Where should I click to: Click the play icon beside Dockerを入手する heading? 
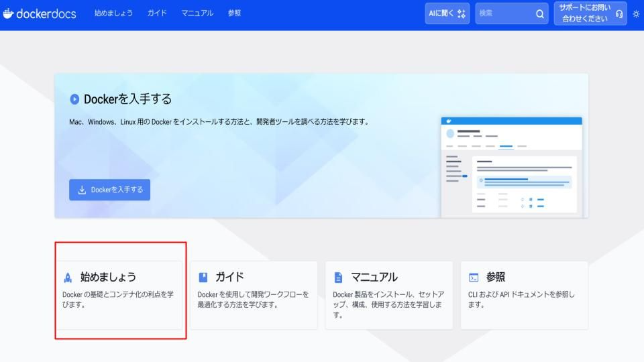point(74,99)
